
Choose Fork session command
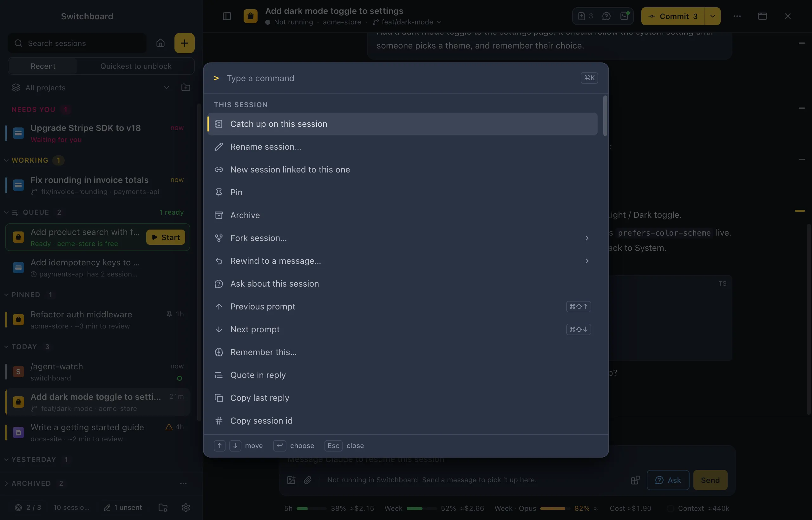pos(402,238)
